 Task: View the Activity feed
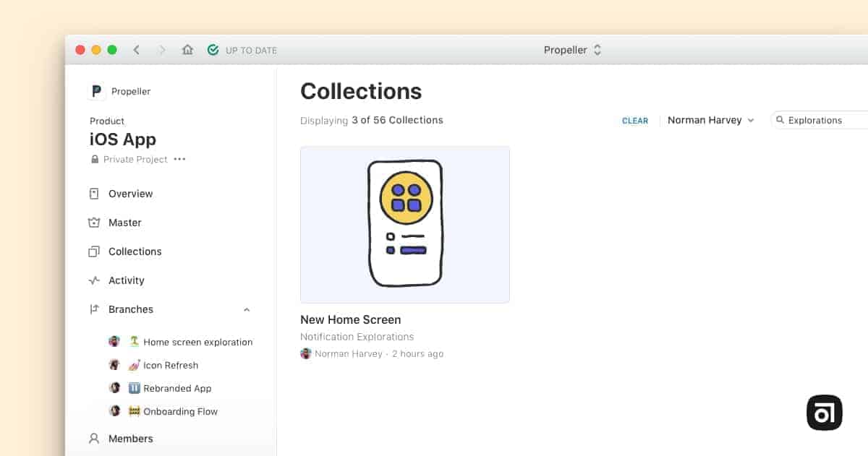point(127,280)
